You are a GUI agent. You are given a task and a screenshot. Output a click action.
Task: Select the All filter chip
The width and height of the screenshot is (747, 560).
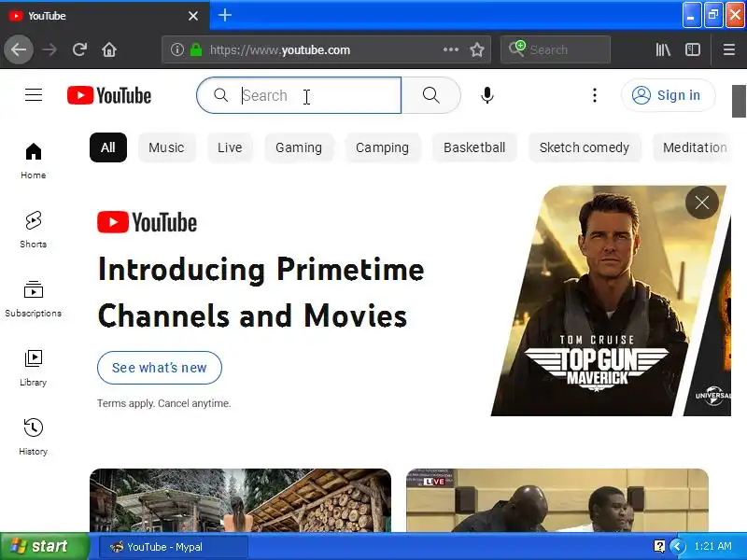[108, 147]
